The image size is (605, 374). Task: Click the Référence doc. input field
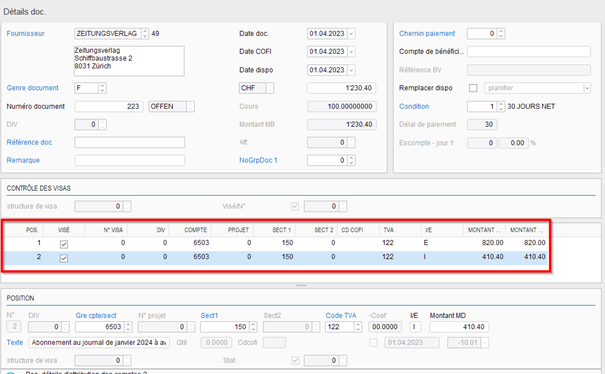130,142
